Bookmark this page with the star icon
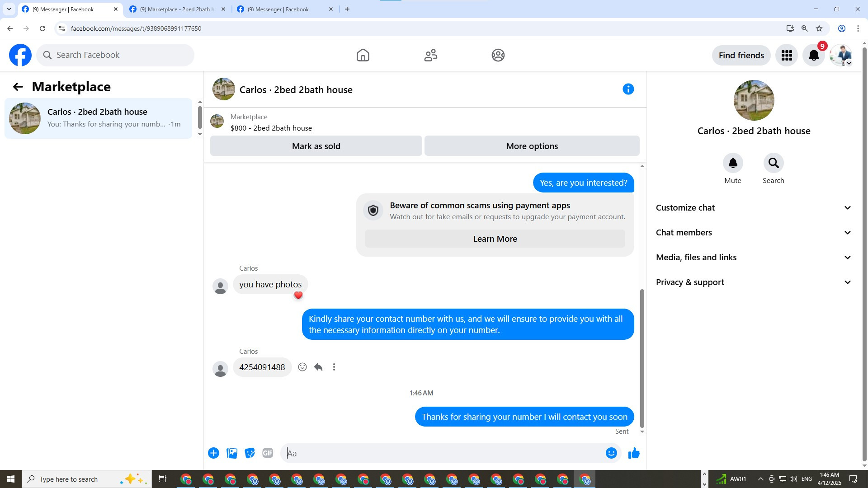 tap(819, 28)
